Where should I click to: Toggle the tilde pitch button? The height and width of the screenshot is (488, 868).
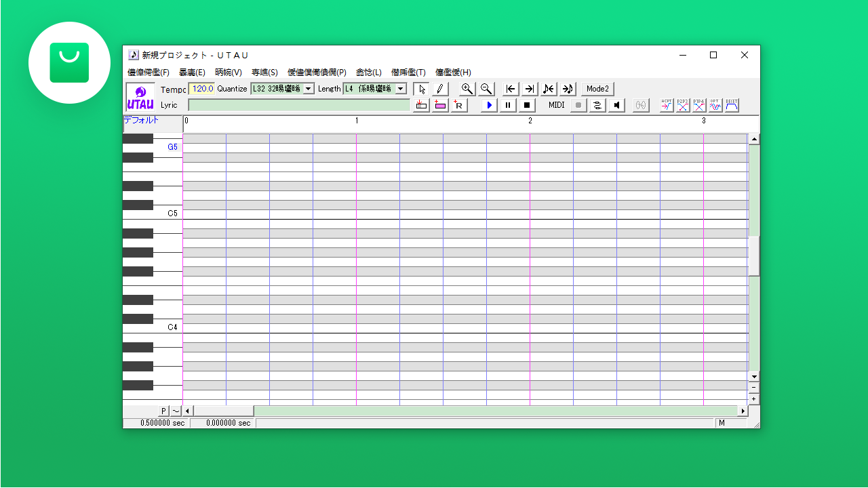pyautogui.click(x=176, y=411)
